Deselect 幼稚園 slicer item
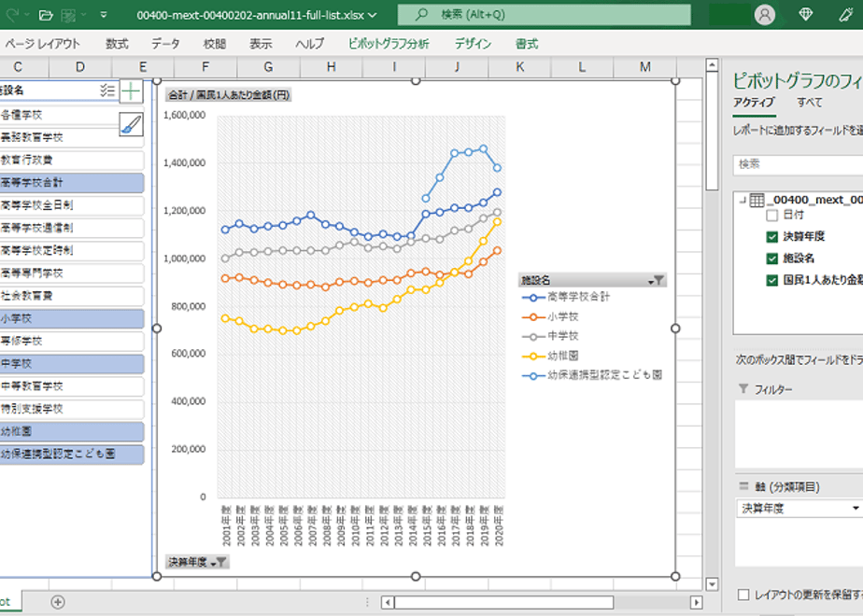Viewport: 863px width, 616px height. [x=72, y=431]
